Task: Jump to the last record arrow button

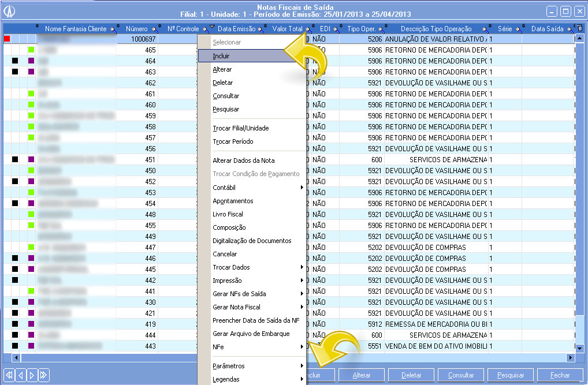Action: (x=43, y=375)
